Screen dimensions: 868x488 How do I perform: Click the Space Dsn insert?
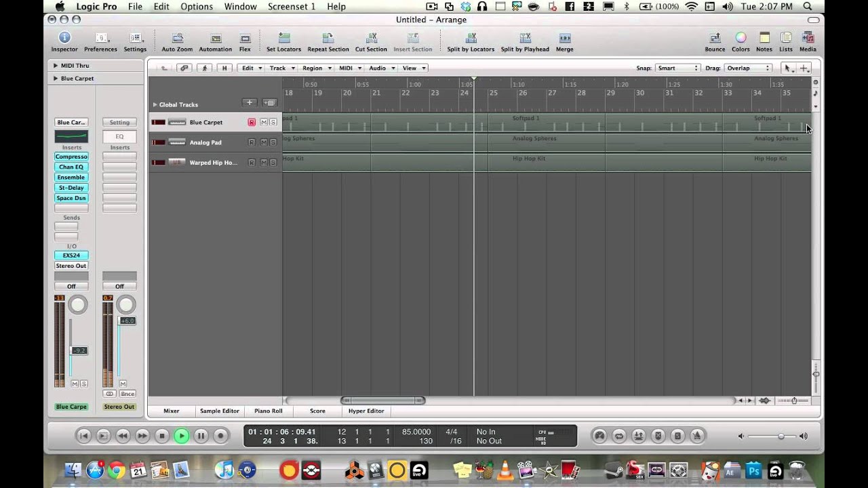tap(71, 198)
